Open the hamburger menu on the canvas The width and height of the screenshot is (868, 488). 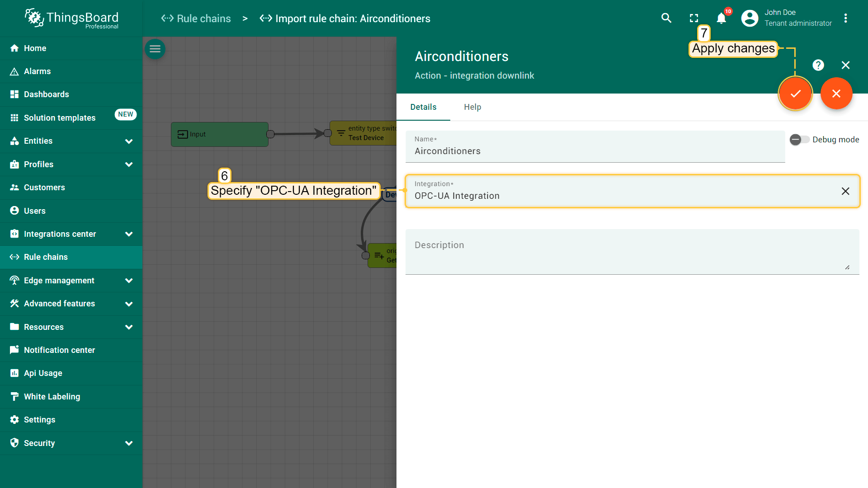155,49
